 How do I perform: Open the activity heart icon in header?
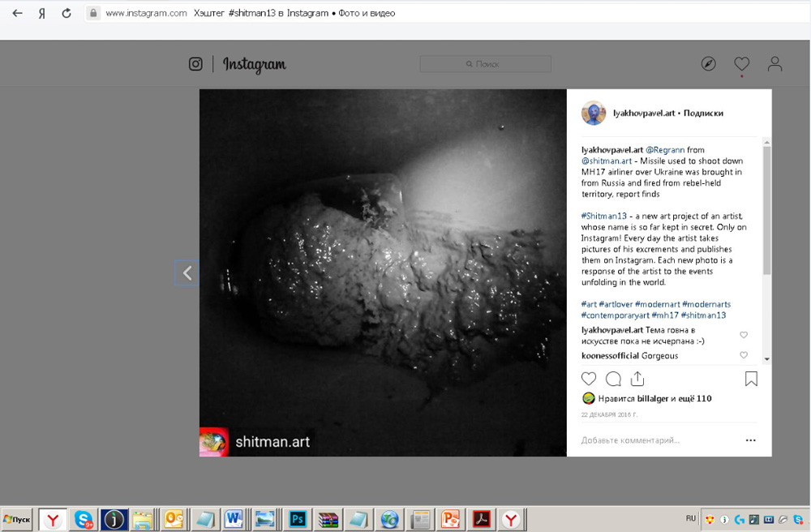point(741,64)
